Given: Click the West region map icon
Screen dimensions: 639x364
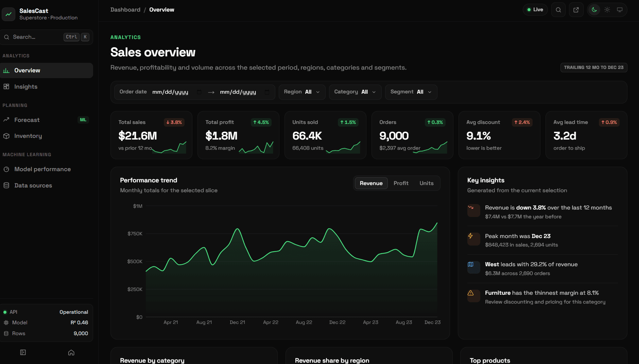Looking at the screenshot, I should (473, 268).
